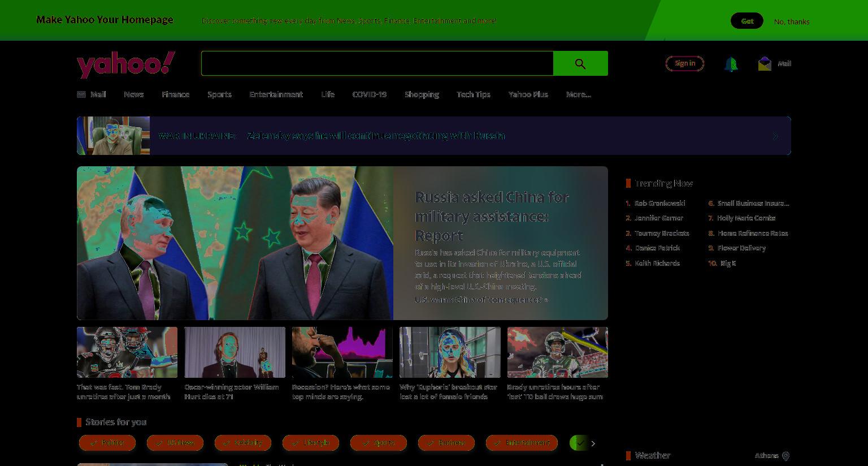The height and width of the screenshot is (466, 868).
Task: Open the notifications bell icon
Action: tap(731, 64)
